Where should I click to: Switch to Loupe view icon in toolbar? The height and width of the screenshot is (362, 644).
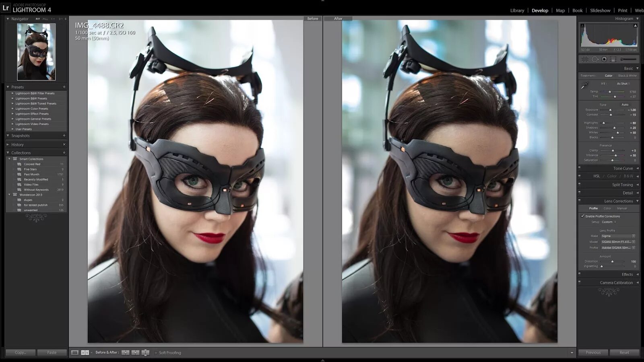click(75, 353)
